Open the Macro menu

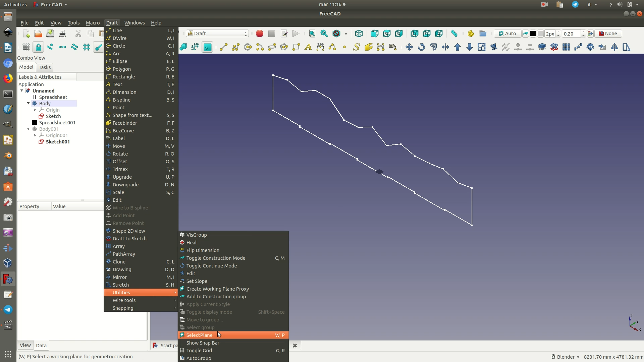click(93, 23)
